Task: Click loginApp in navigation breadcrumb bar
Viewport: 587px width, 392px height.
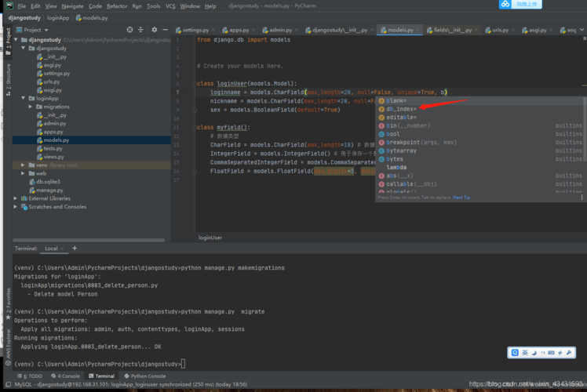Action: (x=57, y=18)
